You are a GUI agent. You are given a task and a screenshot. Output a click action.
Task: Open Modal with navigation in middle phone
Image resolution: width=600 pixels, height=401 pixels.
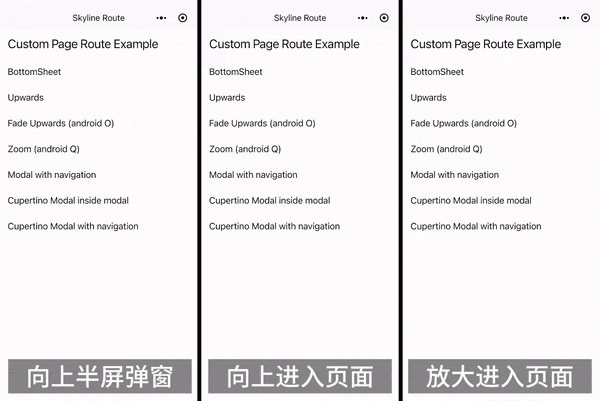click(253, 175)
